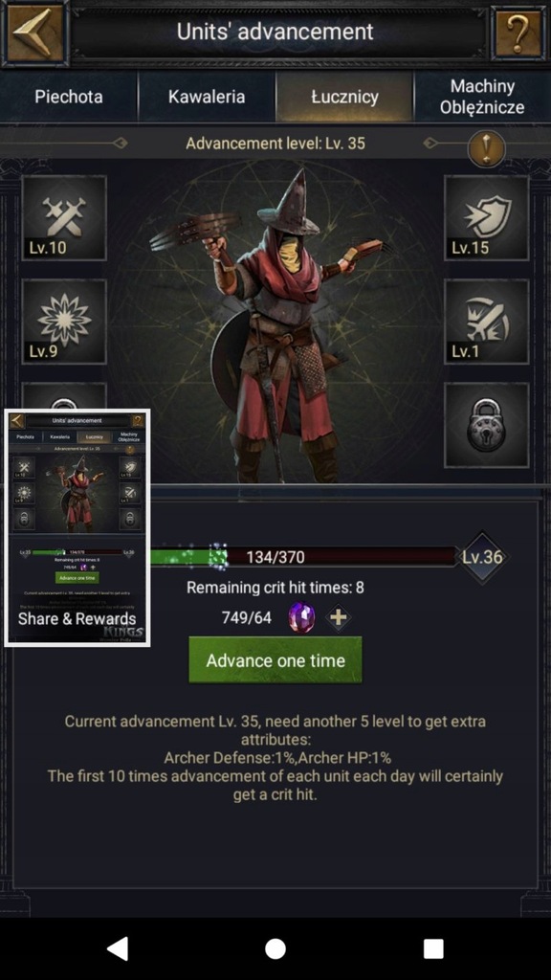551x980 pixels.
Task: Open the shield Lv.15 skill
Action: [x=486, y=217]
